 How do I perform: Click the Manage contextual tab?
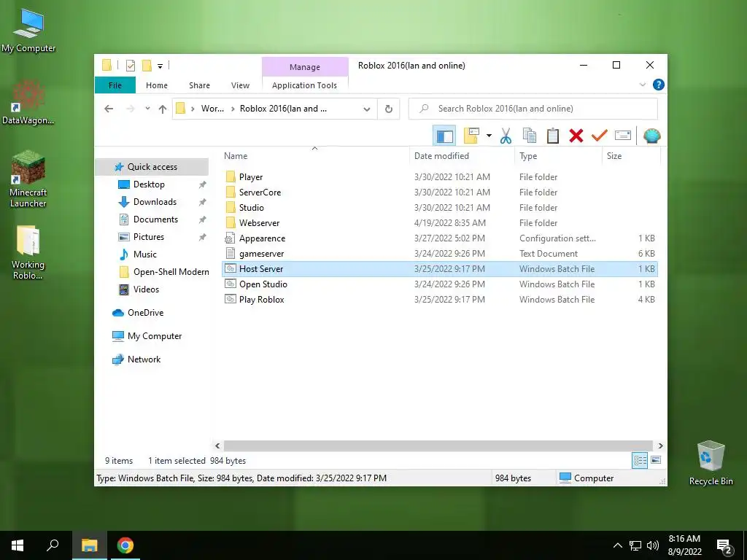pos(305,67)
